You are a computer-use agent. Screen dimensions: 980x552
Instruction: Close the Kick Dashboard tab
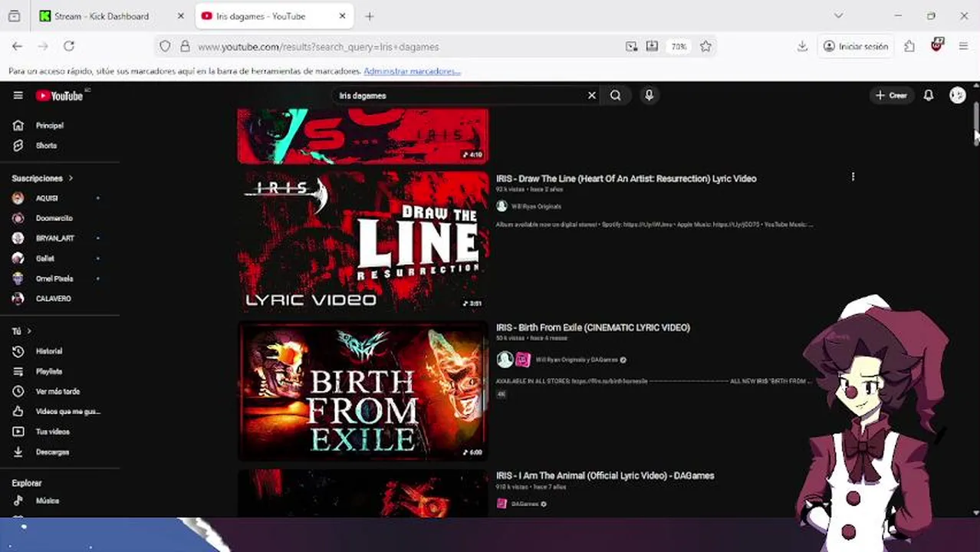(x=181, y=15)
